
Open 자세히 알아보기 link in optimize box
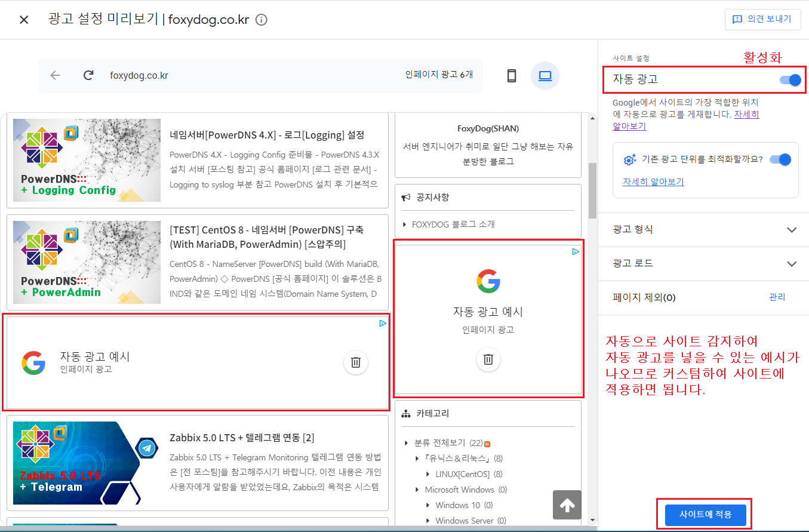tap(653, 182)
